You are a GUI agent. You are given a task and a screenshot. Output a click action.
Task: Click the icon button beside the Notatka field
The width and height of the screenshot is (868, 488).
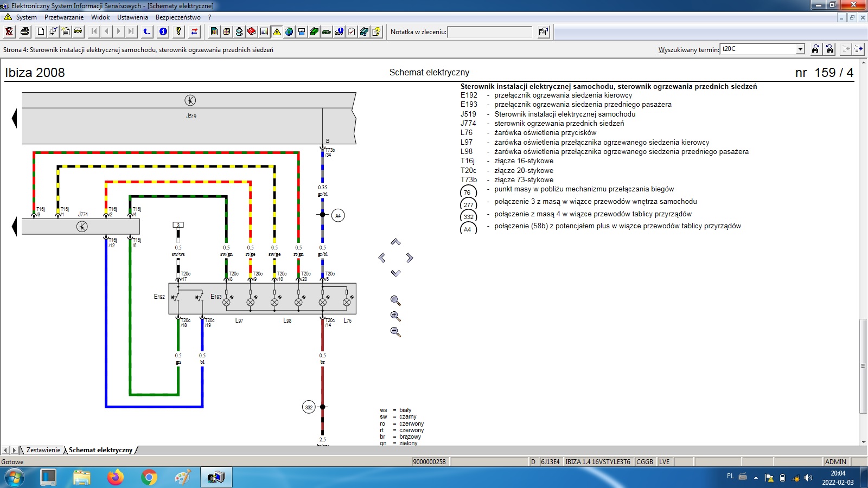coord(543,31)
